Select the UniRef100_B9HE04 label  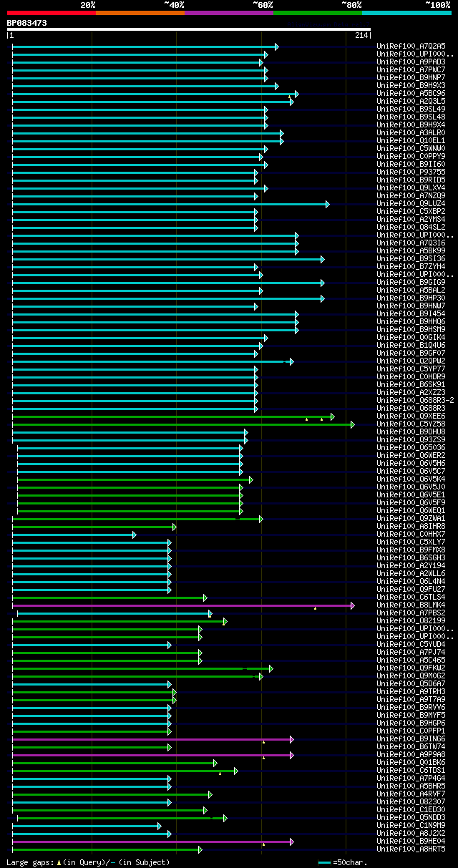click(x=412, y=842)
